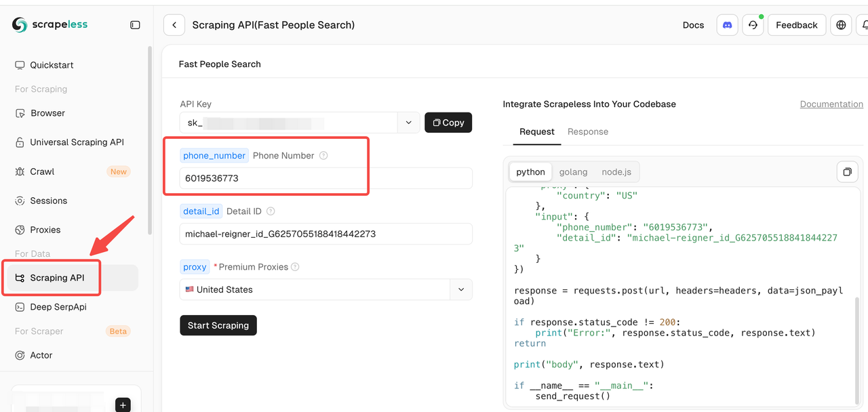Viewport: 868px width, 412px height.
Task: Select the golang code tab
Action: coord(574,172)
